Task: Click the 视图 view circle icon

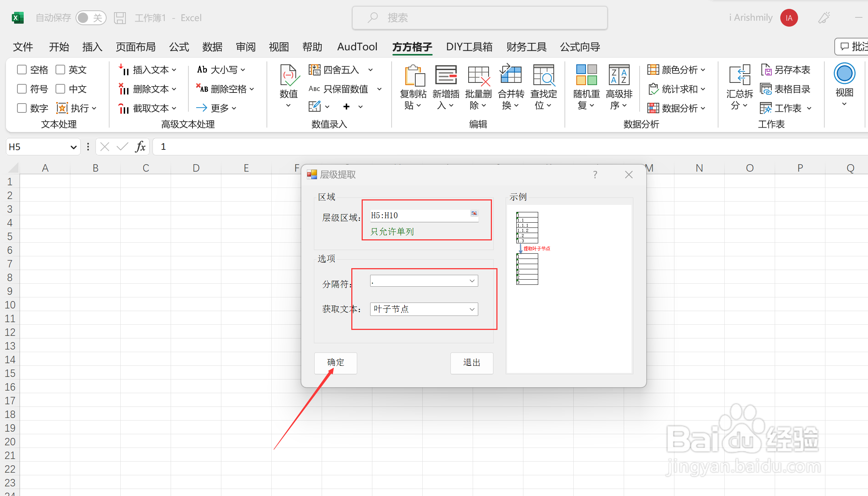Action: [x=844, y=74]
